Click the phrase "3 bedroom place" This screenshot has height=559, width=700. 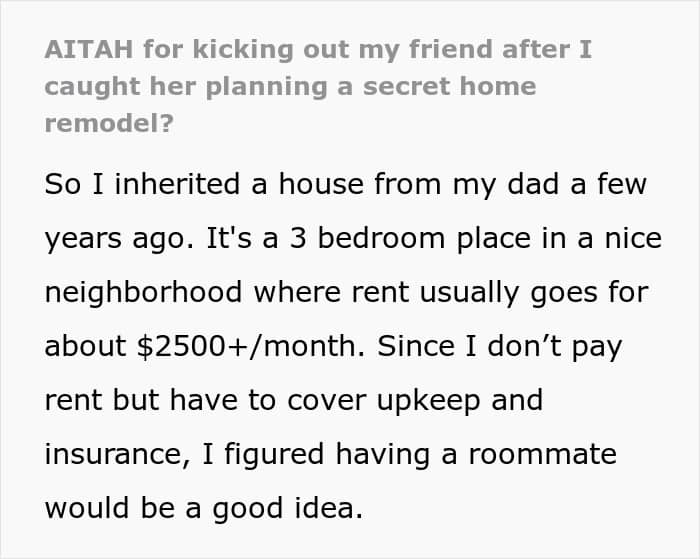tap(410, 238)
